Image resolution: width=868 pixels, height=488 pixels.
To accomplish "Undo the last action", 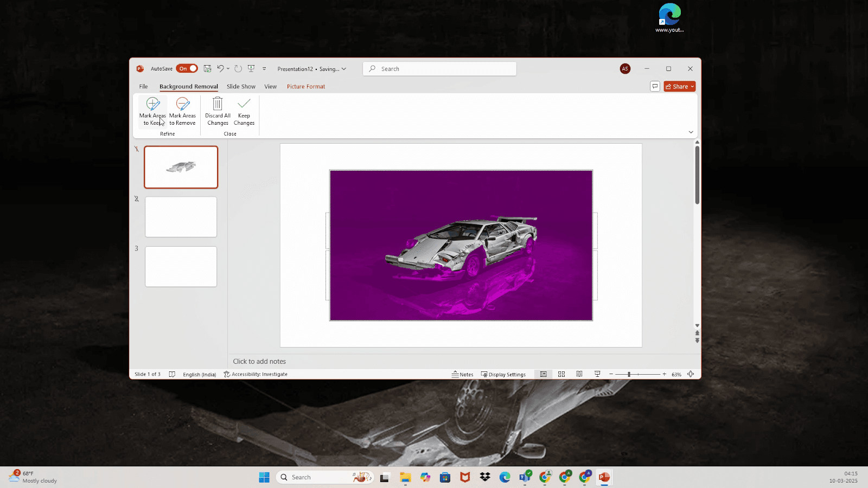I will [220, 69].
